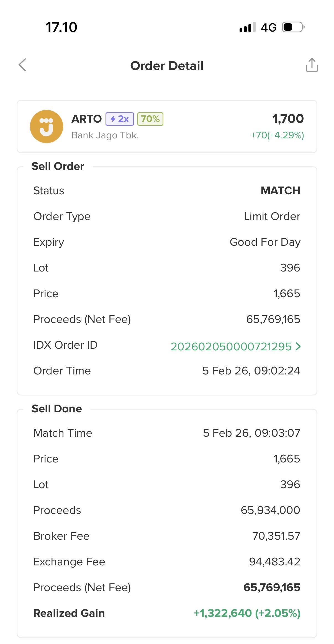Expand the chevron next to IDX Order ID
This screenshot has width=334, height=644.
click(298, 346)
